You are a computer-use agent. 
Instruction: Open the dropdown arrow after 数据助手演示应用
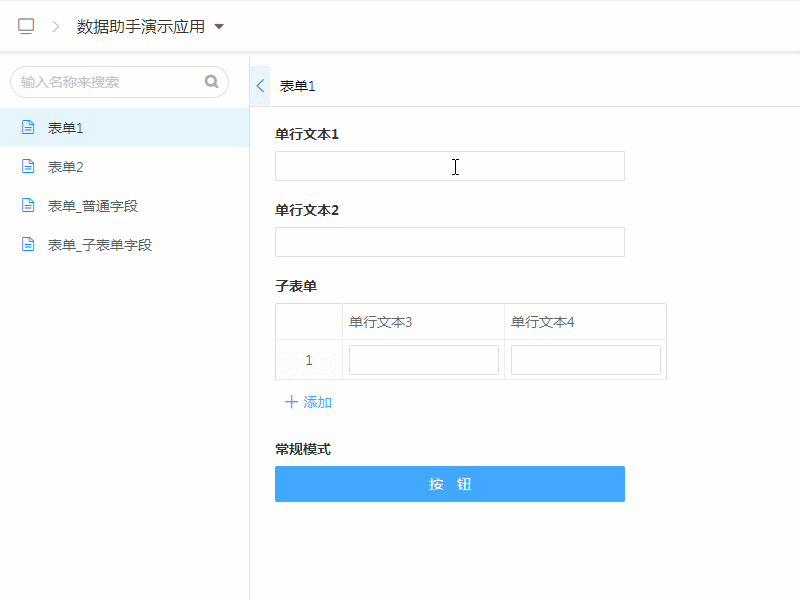tap(219, 27)
